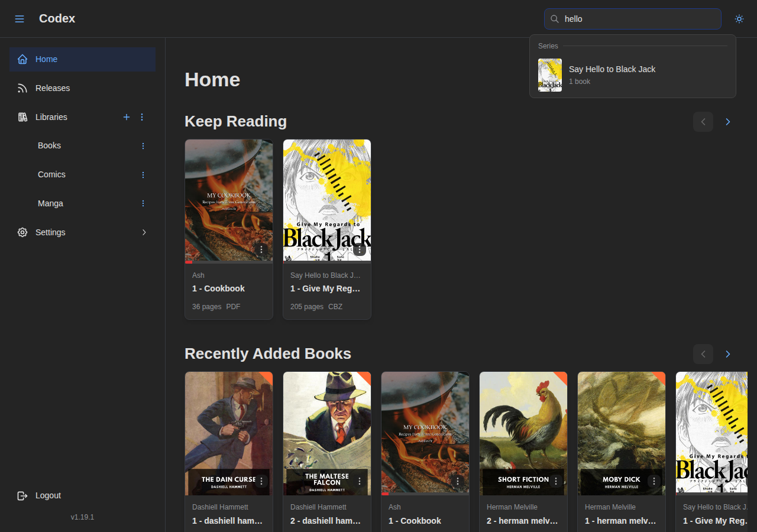Expand the Settings chevron
This screenshot has width=757, height=532.
pos(144,232)
